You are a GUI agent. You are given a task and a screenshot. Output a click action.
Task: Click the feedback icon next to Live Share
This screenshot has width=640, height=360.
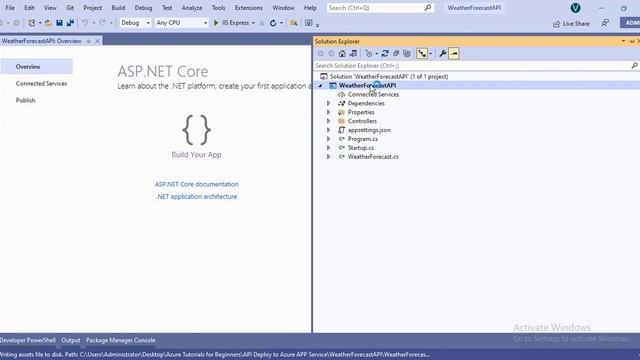pyautogui.click(x=605, y=23)
